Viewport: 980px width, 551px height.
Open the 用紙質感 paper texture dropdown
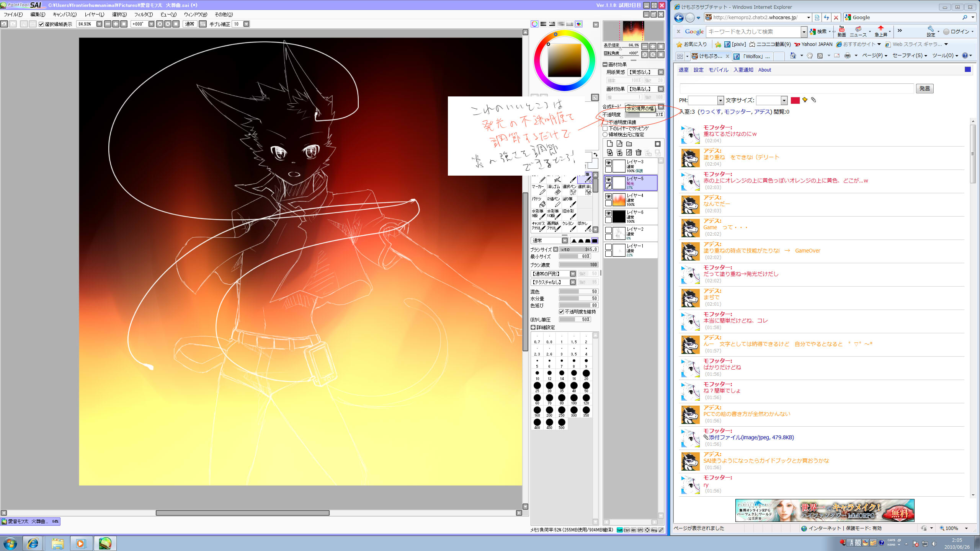[x=661, y=72]
